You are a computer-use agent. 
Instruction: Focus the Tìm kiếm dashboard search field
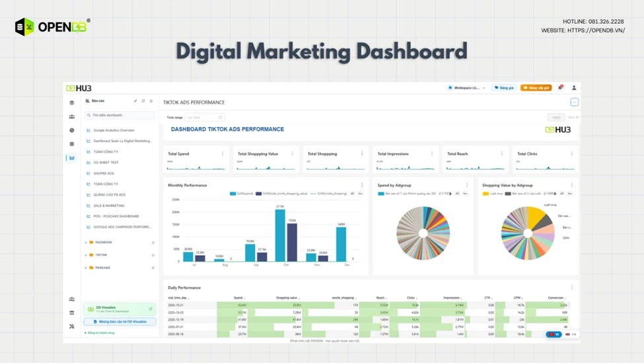click(120, 116)
